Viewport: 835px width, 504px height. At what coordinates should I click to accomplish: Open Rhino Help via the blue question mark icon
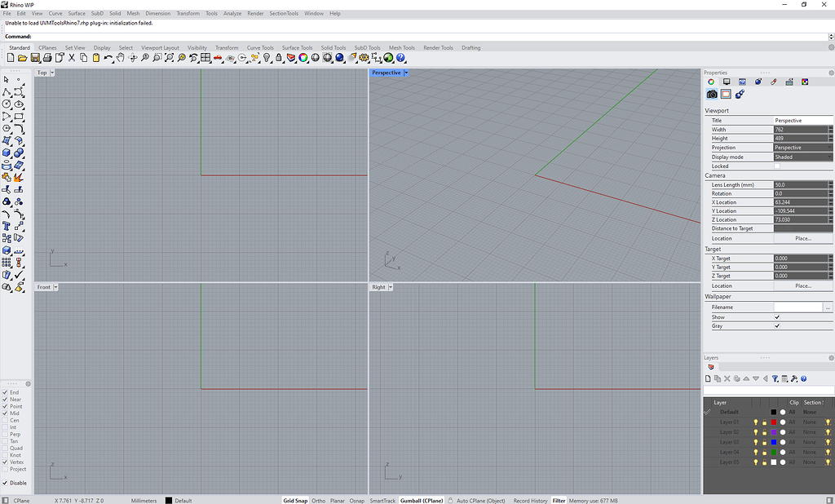(x=400, y=59)
